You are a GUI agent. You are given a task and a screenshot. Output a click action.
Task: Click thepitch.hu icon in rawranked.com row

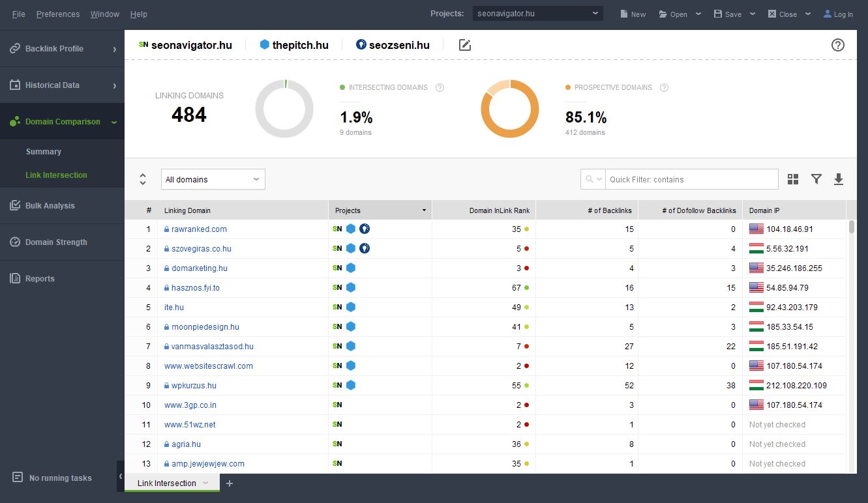tap(351, 229)
